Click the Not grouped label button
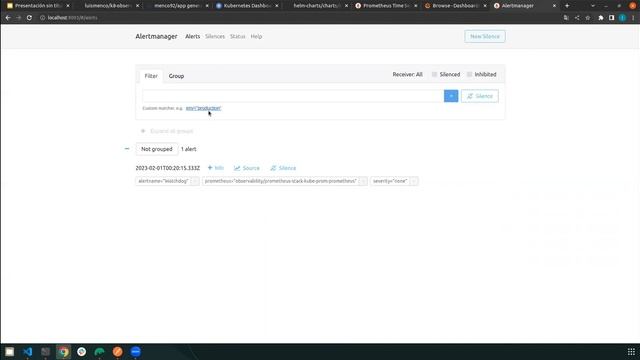The height and width of the screenshot is (360, 640). [x=157, y=149]
